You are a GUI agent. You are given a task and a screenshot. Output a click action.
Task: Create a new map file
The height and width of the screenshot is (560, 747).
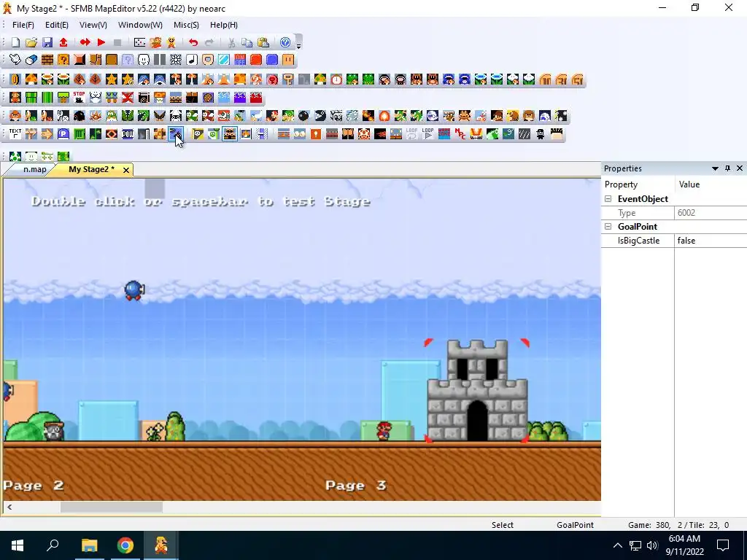[x=15, y=42]
